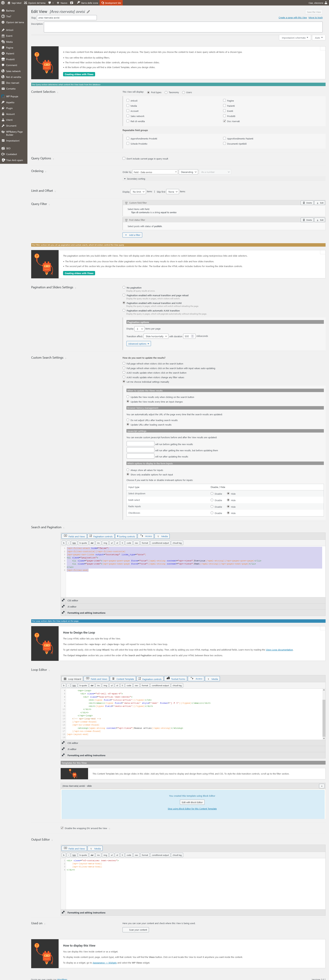Tick the Articoli post type checkbox
This screenshot has width=329, height=980.
(x=128, y=101)
